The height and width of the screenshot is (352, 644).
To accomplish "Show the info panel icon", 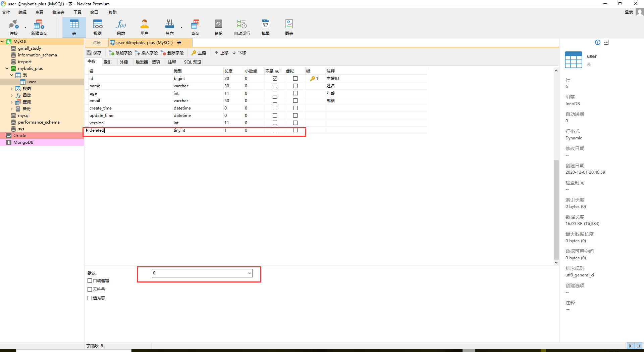I will click(598, 42).
